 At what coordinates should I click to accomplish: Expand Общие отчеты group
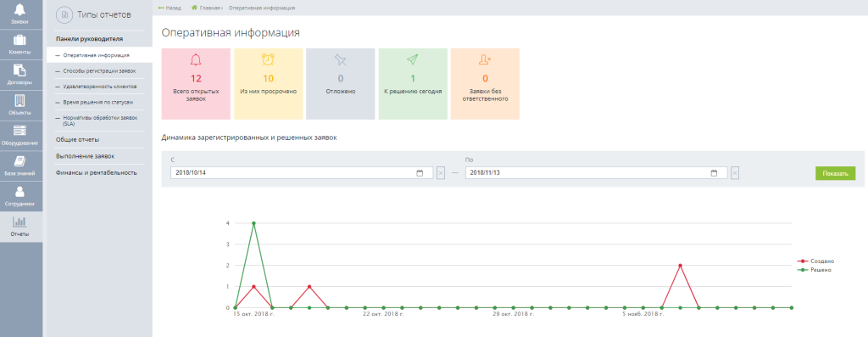(77, 139)
